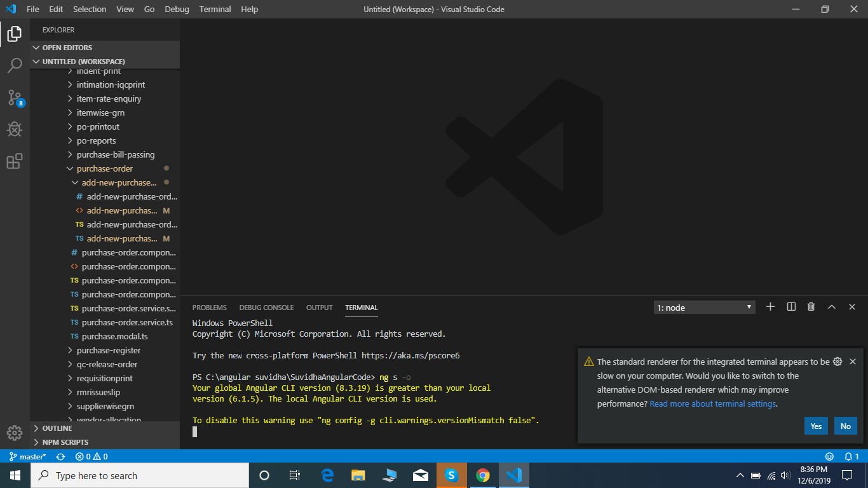868x488 pixels.
Task: Switch to the PROBLEMS tab
Action: (209, 308)
